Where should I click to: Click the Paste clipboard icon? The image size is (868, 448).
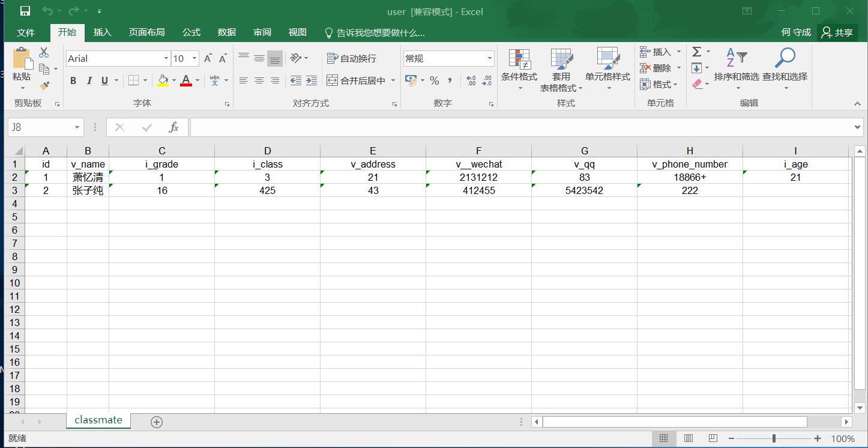(22, 59)
